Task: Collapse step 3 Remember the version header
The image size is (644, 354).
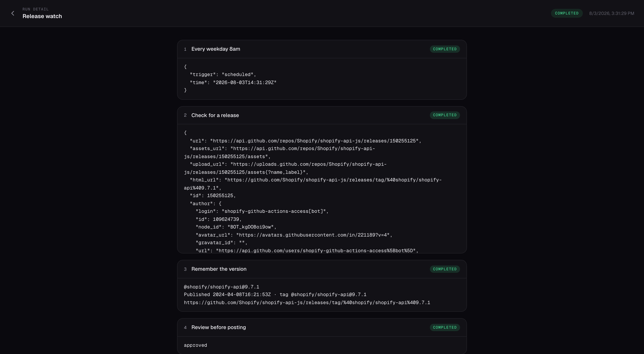Action: (322, 269)
